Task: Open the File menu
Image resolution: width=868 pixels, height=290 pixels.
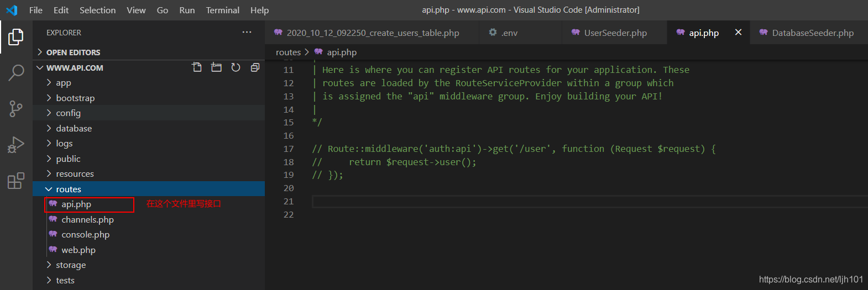Action: tap(36, 10)
